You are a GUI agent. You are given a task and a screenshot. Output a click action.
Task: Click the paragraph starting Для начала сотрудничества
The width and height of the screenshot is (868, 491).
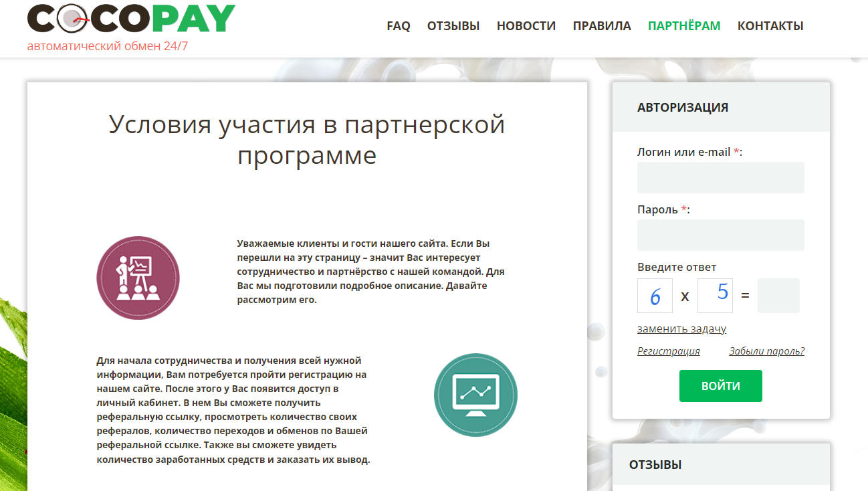coord(233,410)
